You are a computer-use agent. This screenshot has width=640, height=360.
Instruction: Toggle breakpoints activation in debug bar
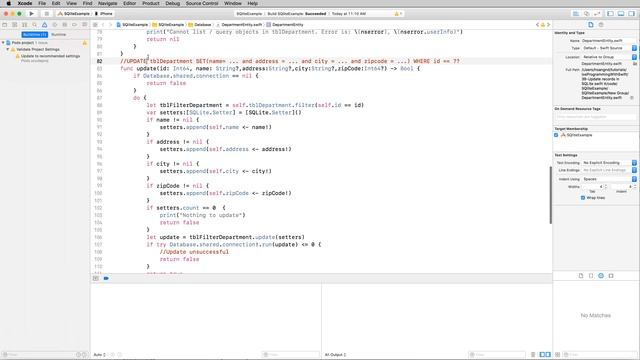coord(106,278)
